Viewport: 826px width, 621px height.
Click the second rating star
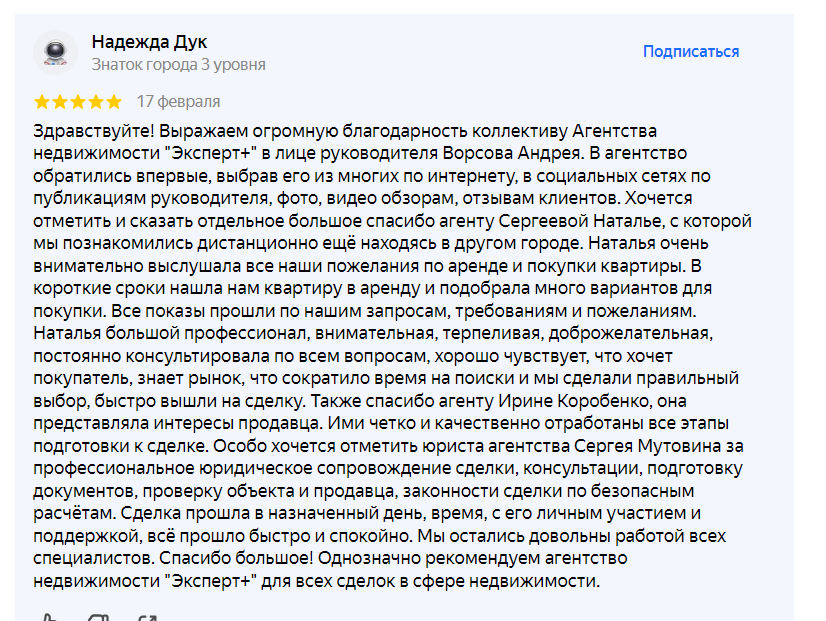click(60, 102)
